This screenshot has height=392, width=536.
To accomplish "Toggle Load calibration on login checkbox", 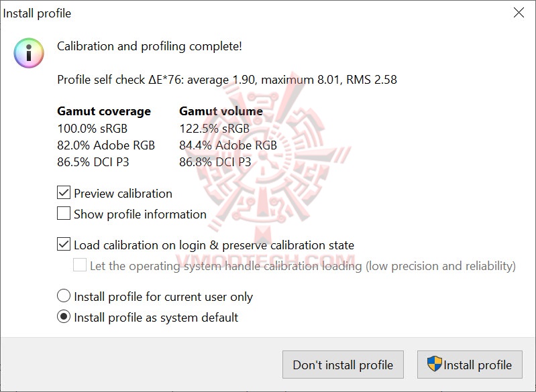I will 64,245.
